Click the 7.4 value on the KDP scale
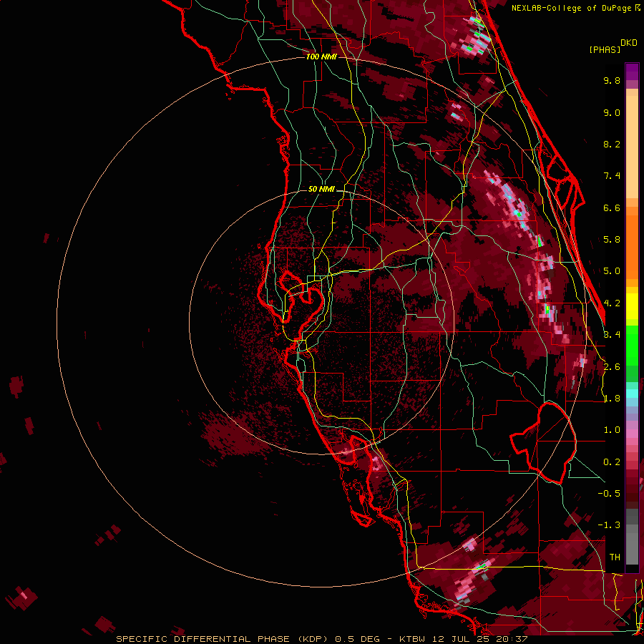This screenshot has height=644, width=644. pos(612,176)
